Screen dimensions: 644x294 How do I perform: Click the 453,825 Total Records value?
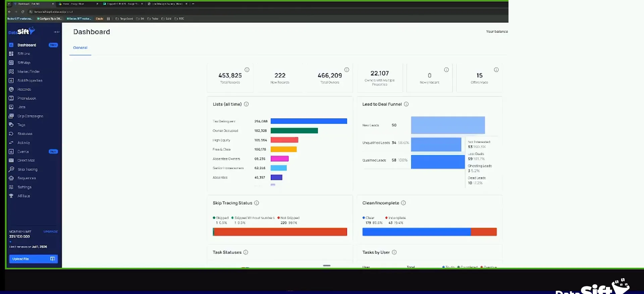[x=230, y=76]
